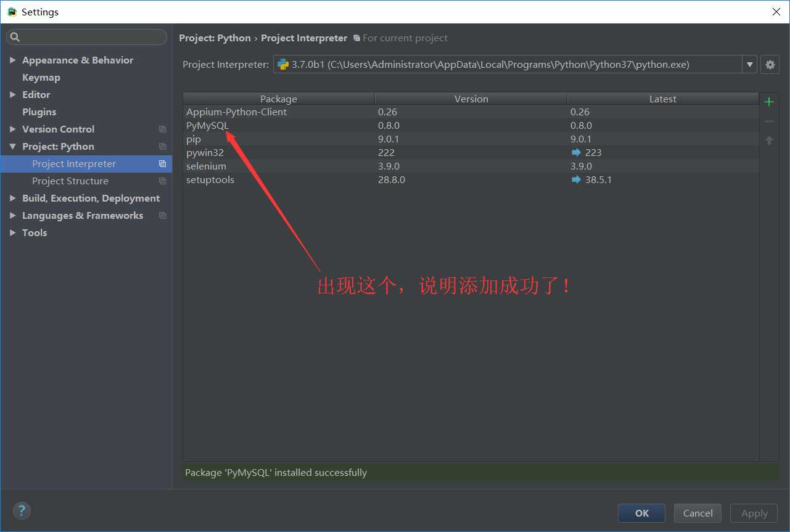Image resolution: width=790 pixels, height=532 pixels.
Task: Click the search magnifier icon
Action: point(15,37)
